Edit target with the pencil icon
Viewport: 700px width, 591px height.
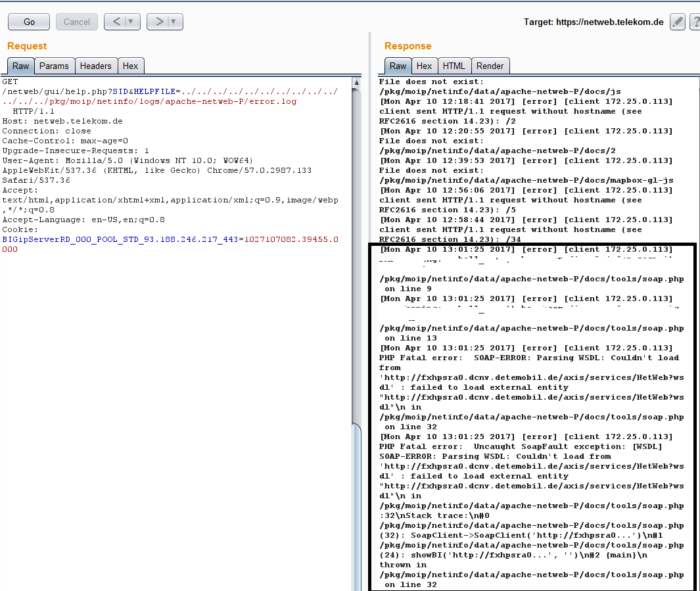click(x=677, y=22)
